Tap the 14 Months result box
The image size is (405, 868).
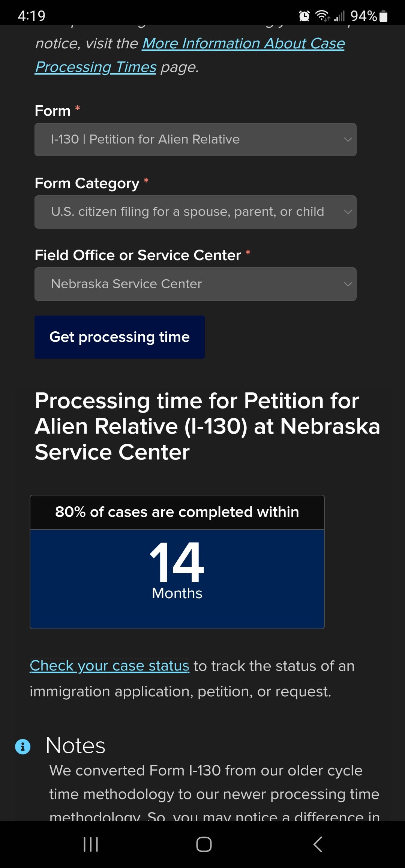[177, 579]
